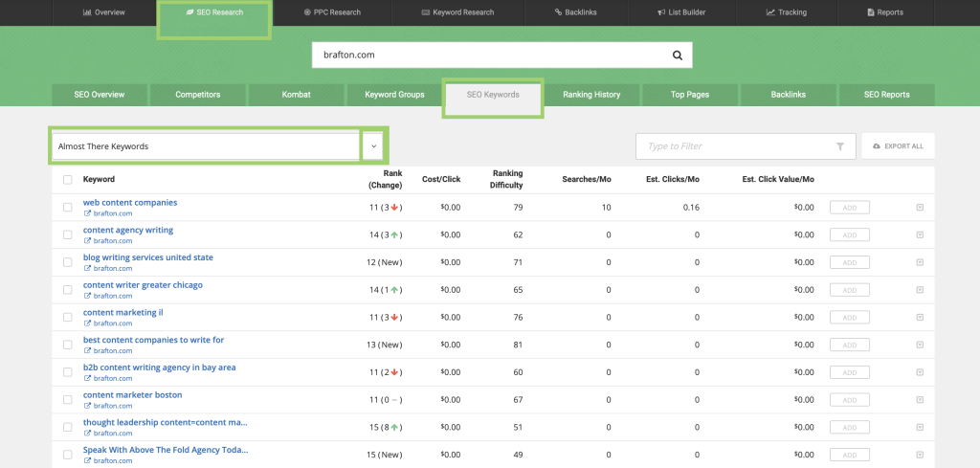The image size is (980, 468).
Task: Expand row menu for content marketer boston
Action: (920, 400)
